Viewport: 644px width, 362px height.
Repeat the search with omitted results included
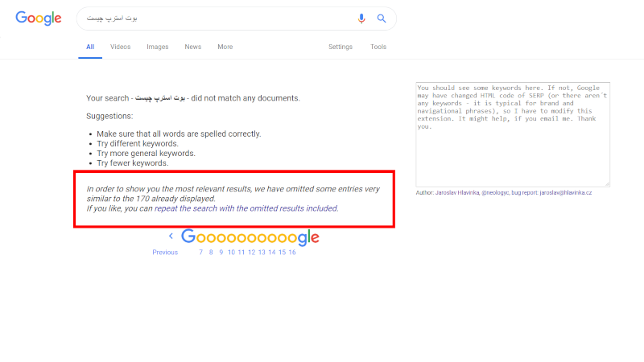(246, 208)
